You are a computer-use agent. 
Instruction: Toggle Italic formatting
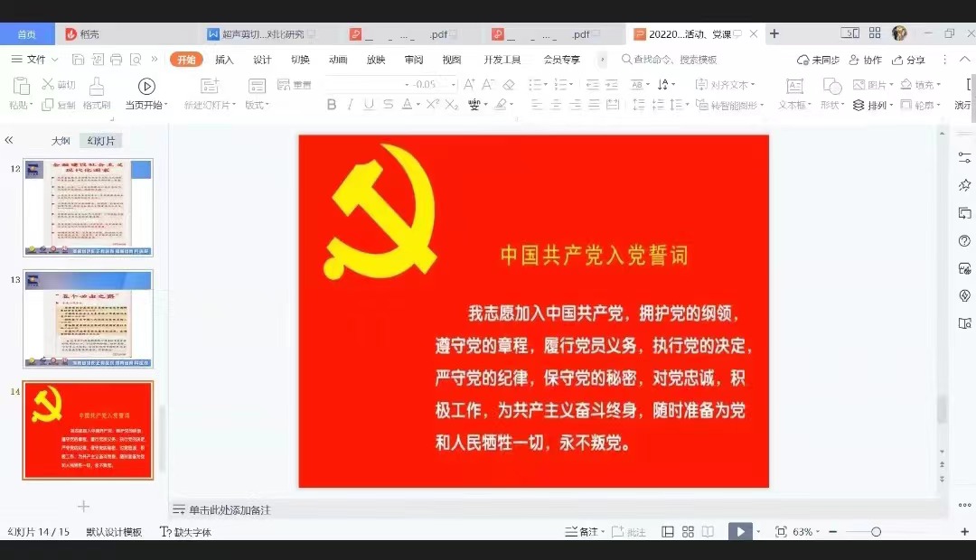(350, 105)
